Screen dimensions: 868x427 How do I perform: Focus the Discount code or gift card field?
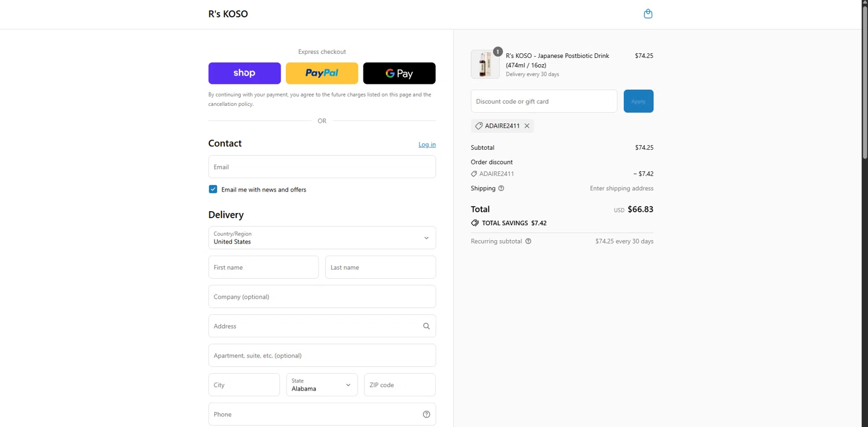[x=544, y=101]
